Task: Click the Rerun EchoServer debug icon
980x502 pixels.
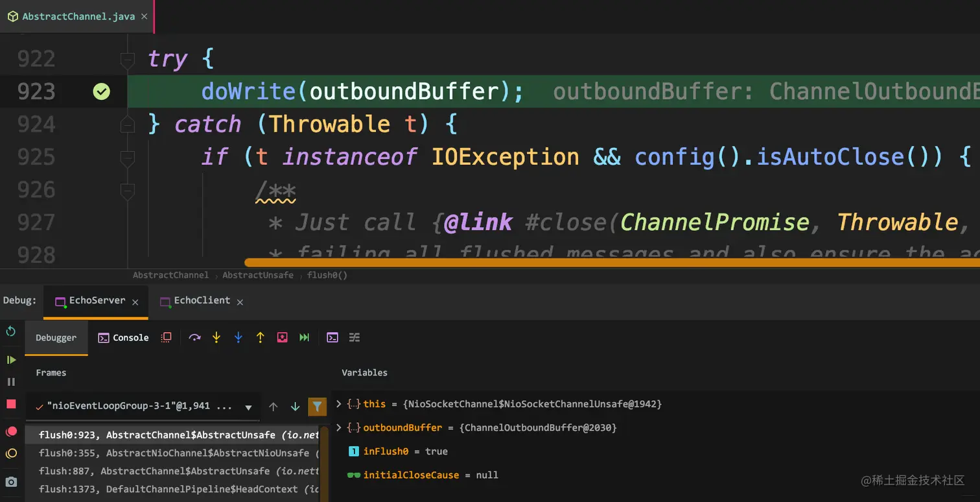Action: [x=11, y=331]
